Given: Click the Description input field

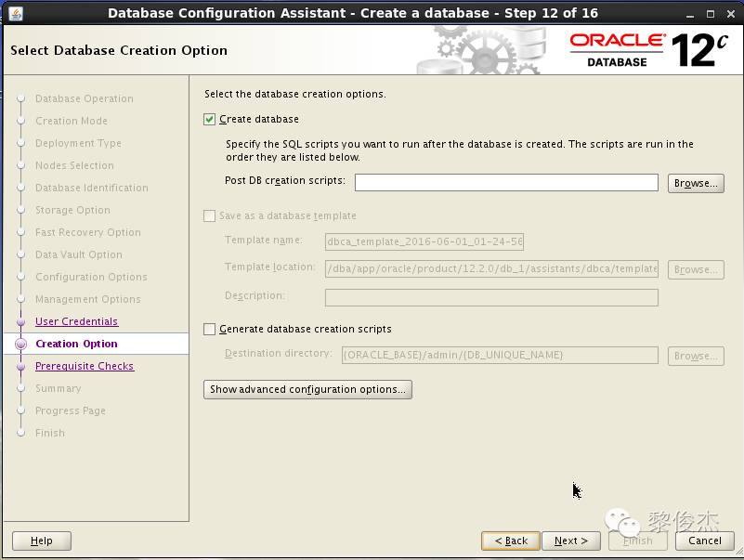Looking at the screenshot, I should (491, 297).
